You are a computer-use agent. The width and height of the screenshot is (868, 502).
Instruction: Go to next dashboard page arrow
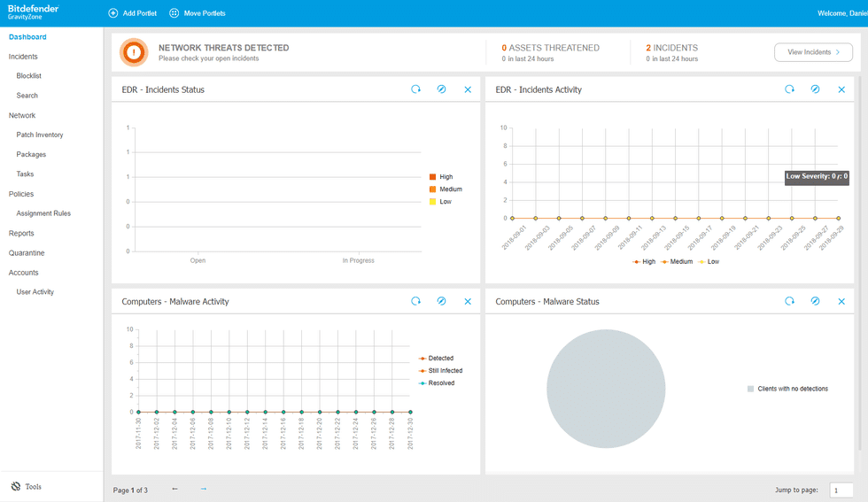(x=204, y=489)
